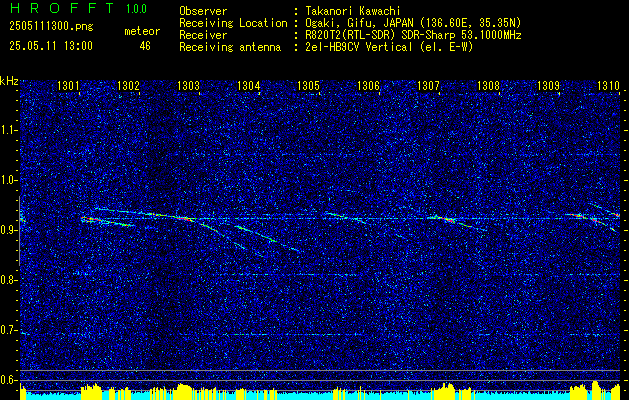Click the 1.0 kHz axis label
629x400 pixels.
8,180
